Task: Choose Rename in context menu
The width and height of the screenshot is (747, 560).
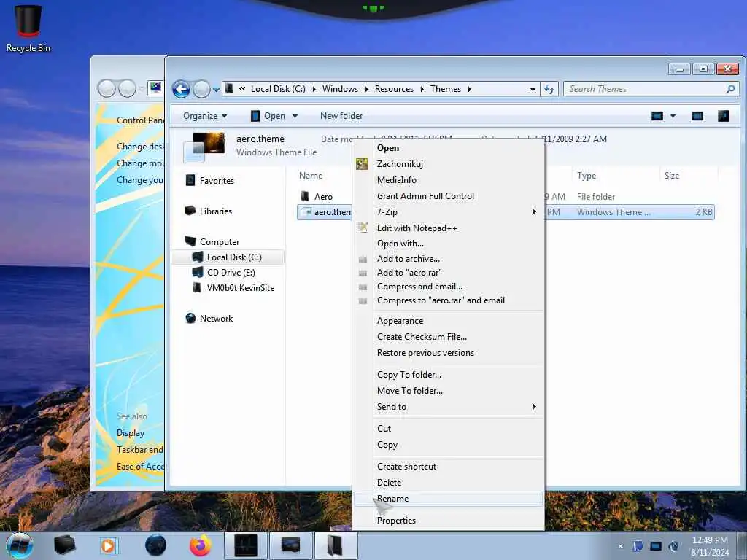Action: pyautogui.click(x=449, y=499)
